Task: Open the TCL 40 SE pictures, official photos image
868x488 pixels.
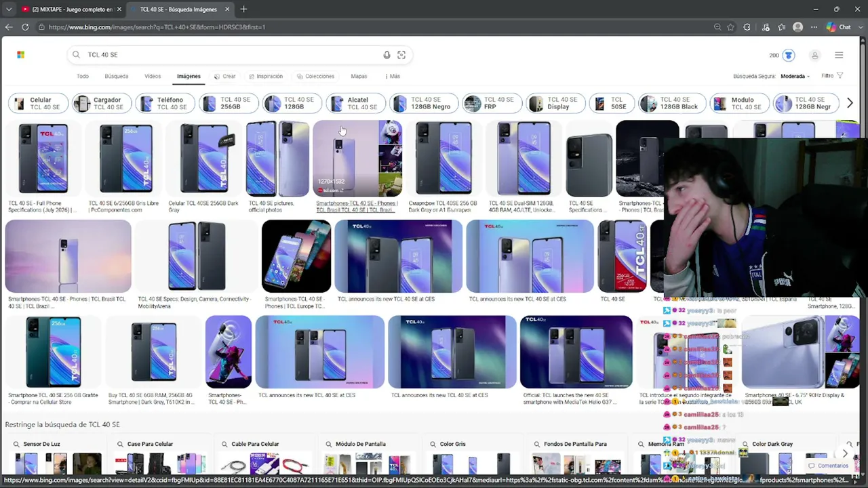Action: click(277, 159)
